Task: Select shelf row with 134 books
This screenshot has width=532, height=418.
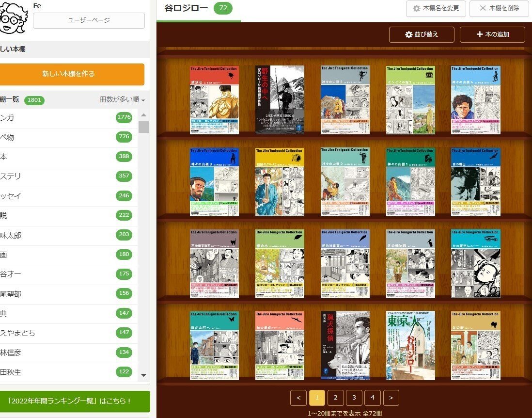Action: click(x=69, y=353)
